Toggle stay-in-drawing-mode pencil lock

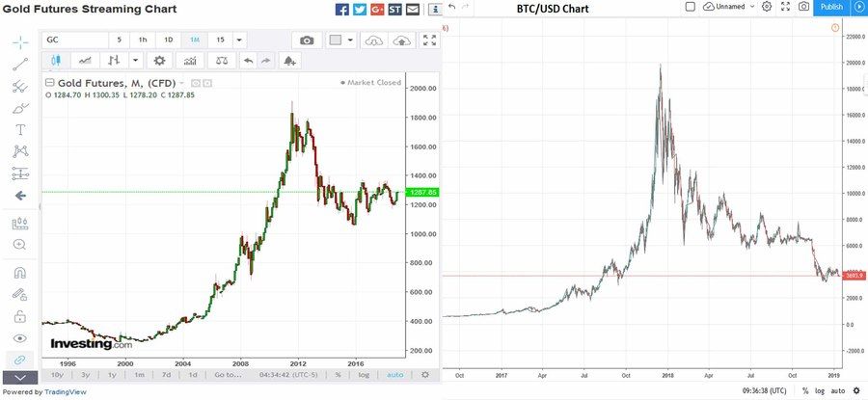click(x=20, y=294)
